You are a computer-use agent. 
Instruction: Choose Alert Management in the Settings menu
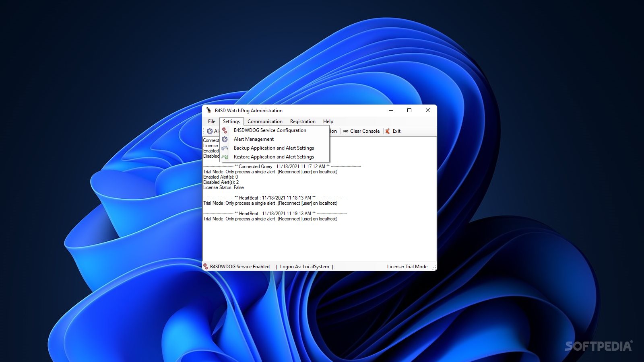pos(275,139)
